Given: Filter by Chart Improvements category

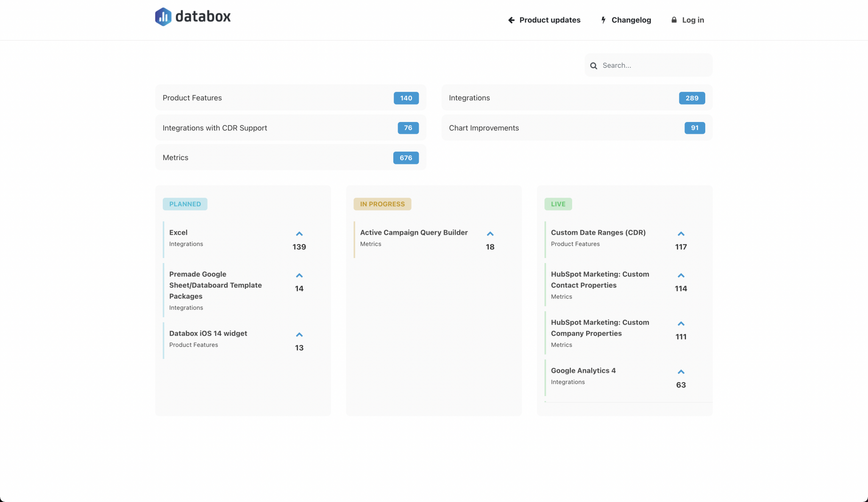Looking at the screenshot, I should coord(577,128).
